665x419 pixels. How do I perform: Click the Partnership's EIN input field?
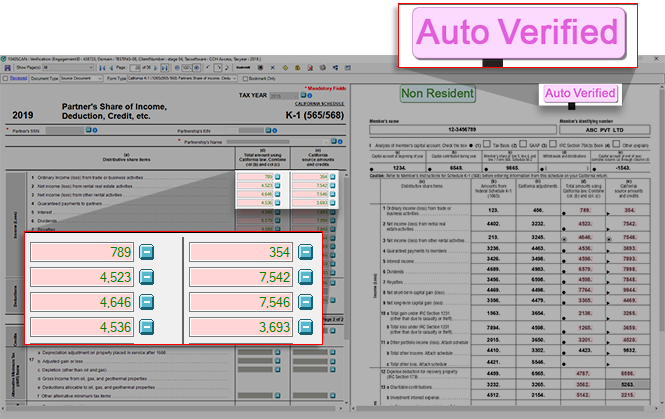(x=251, y=131)
